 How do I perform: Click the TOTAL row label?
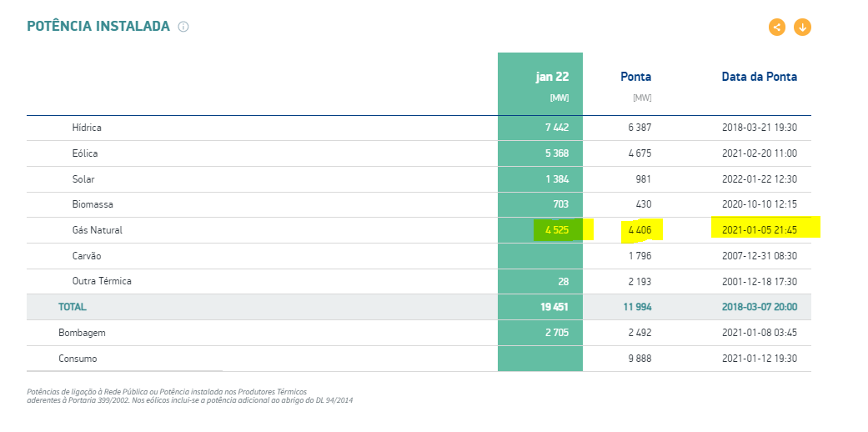click(72, 307)
